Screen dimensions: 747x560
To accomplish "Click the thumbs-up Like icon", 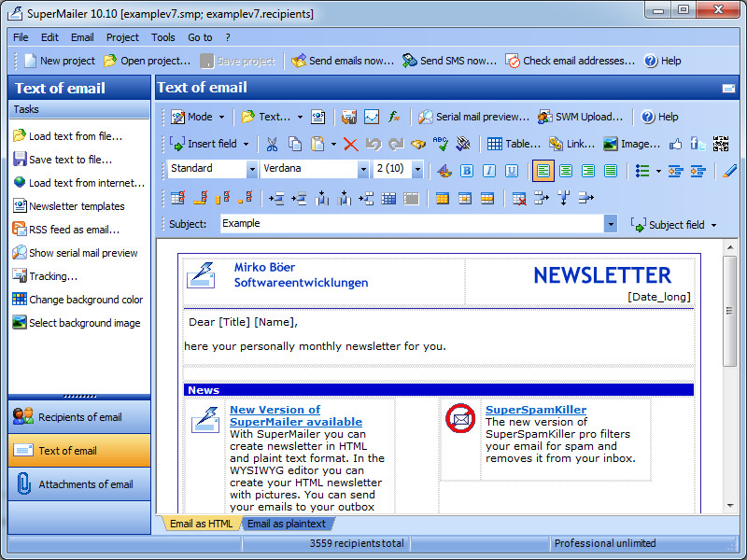I will click(x=675, y=144).
